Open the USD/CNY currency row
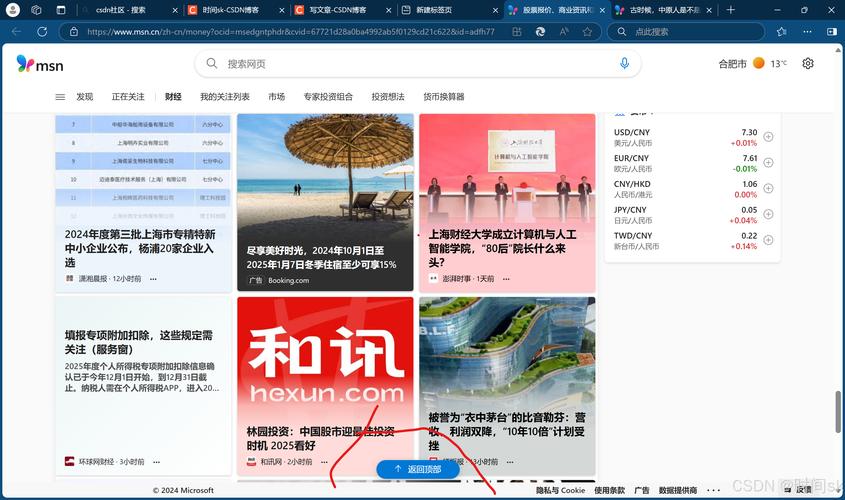The image size is (845, 500). [685, 137]
